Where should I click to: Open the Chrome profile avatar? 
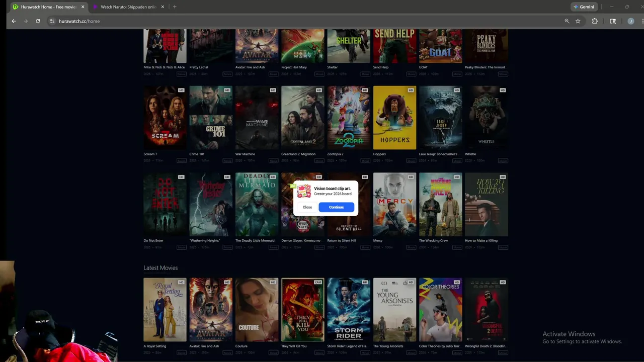click(631, 21)
